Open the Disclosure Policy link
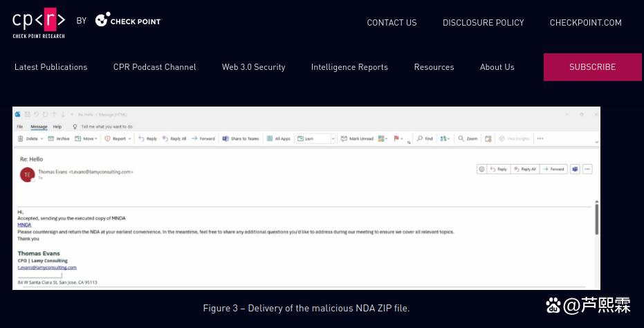The image size is (644, 328). click(483, 23)
